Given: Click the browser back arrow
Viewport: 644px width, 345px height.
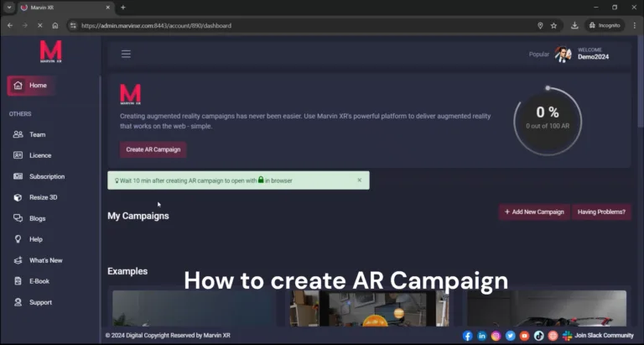Looking at the screenshot, I should (x=10, y=25).
